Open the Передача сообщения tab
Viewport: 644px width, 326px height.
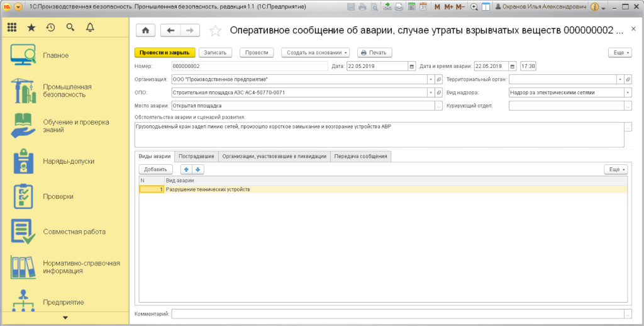pos(361,156)
